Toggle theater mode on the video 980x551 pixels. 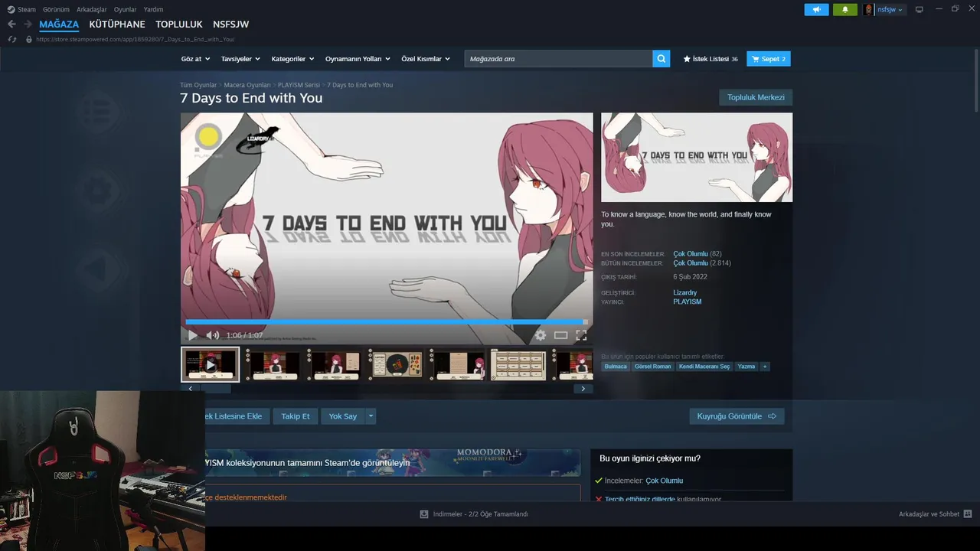pos(561,335)
